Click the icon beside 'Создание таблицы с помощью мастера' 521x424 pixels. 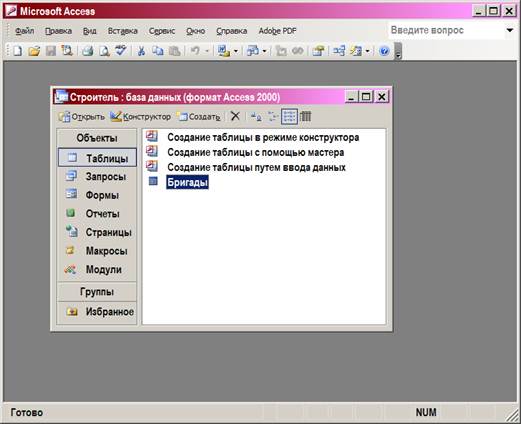pyautogui.click(x=152, y=151)
